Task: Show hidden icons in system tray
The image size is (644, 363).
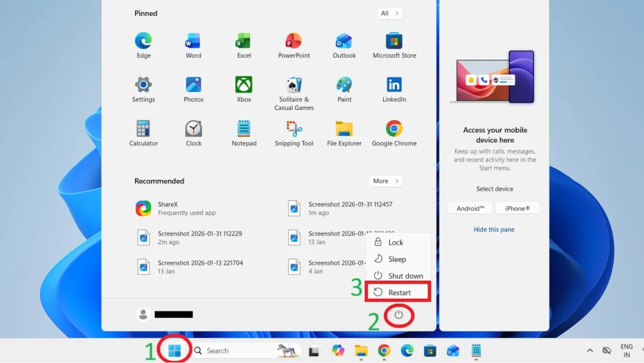Action: 589,350
